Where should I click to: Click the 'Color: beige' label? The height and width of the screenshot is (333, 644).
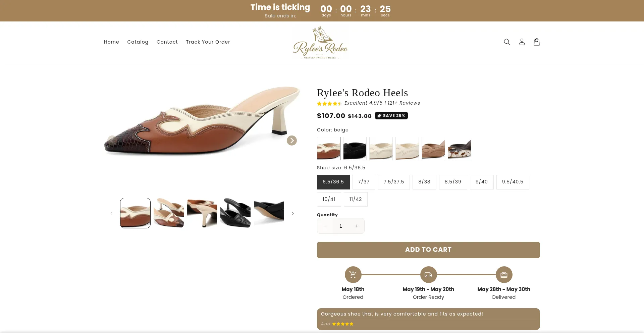click(x=333, y=130)
